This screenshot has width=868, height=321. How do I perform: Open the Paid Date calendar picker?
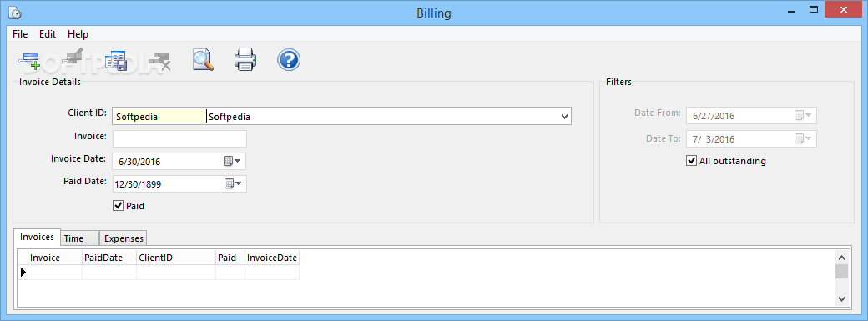click(233, 183)
